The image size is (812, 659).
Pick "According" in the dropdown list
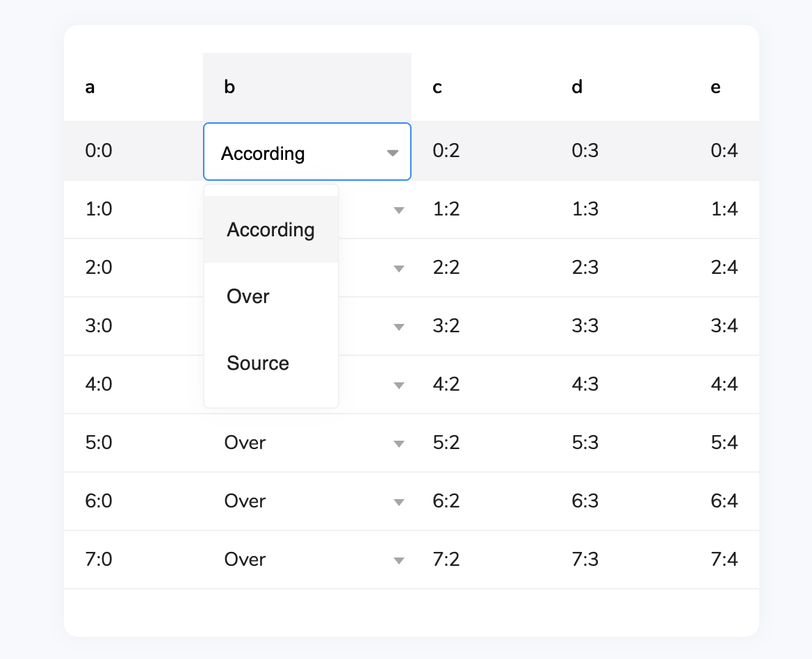point(270,230)
